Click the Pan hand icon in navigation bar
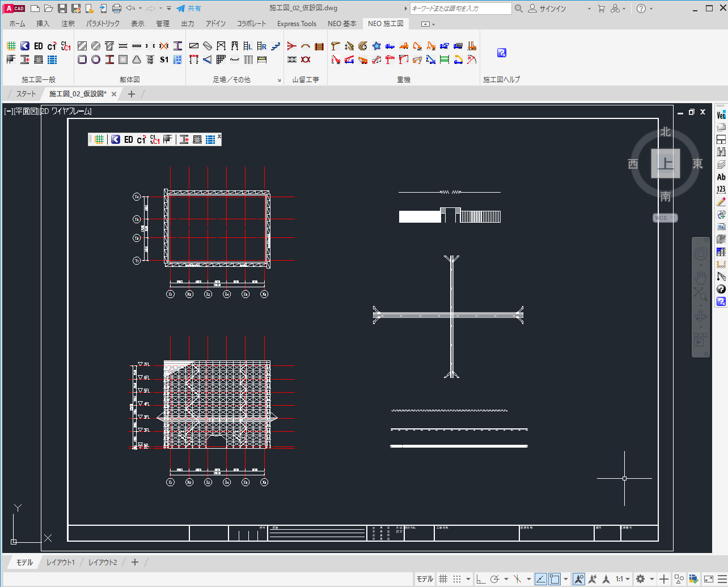The width and height of the screenshot is (728, 587). coord(701,277)
